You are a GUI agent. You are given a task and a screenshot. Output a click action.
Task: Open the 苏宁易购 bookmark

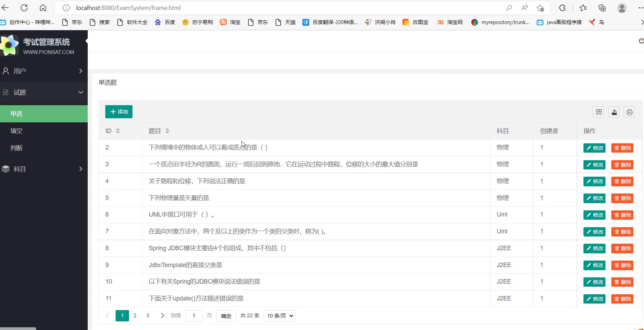(197, 22)
